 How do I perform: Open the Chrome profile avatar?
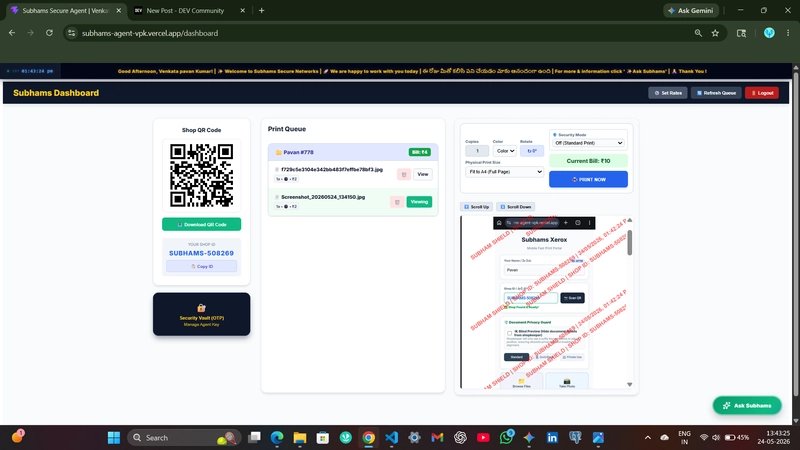pos(769,33)
